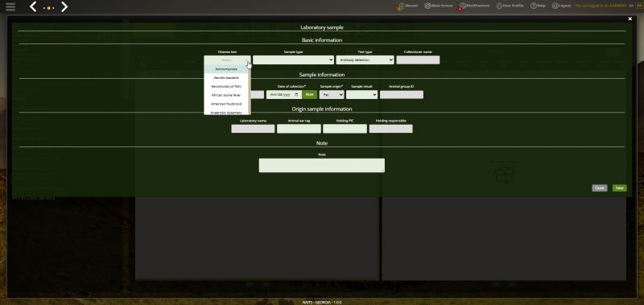Viewport: 644px width, 305px height.
Task: Pick American foulbrood option
Action: click(x=226, y=104)
